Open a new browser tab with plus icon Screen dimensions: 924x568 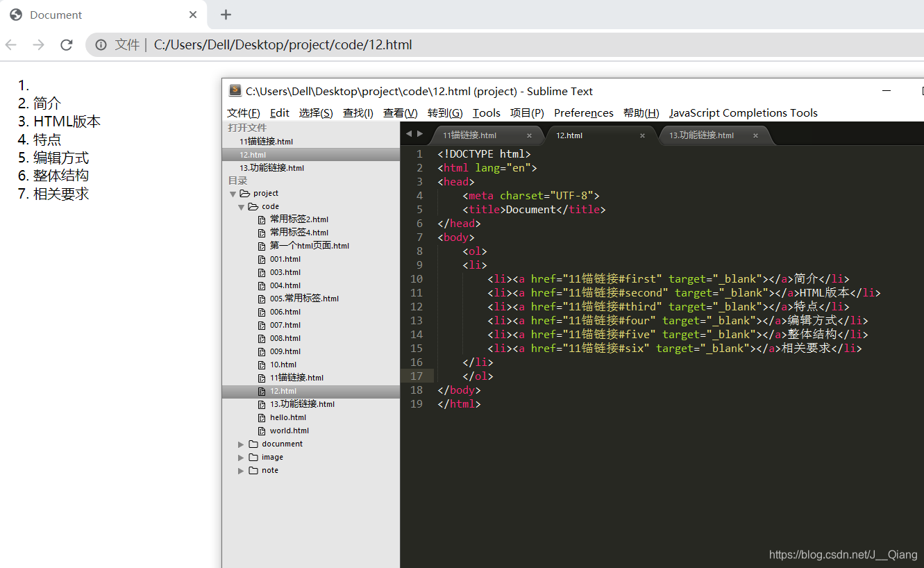click(226, 15)
